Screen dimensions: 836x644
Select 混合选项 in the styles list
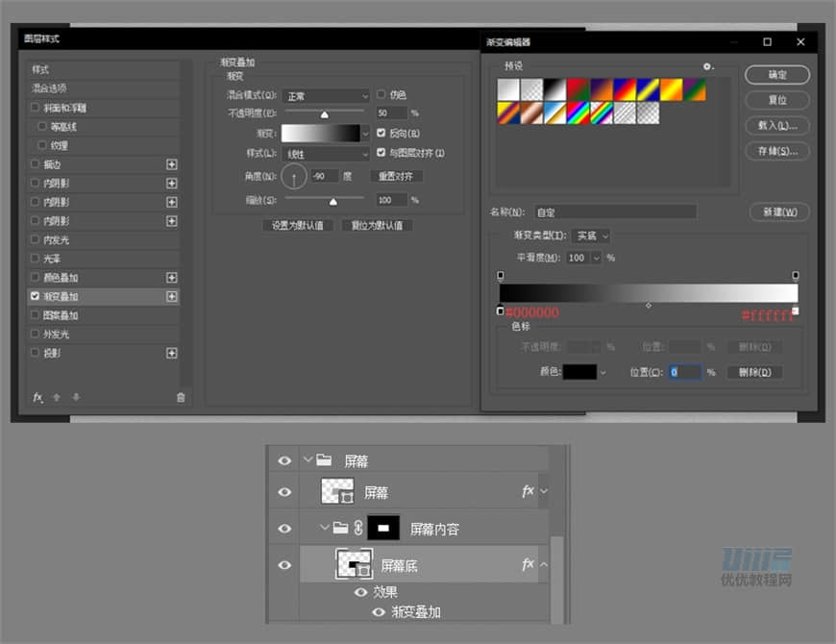(50, 88)
